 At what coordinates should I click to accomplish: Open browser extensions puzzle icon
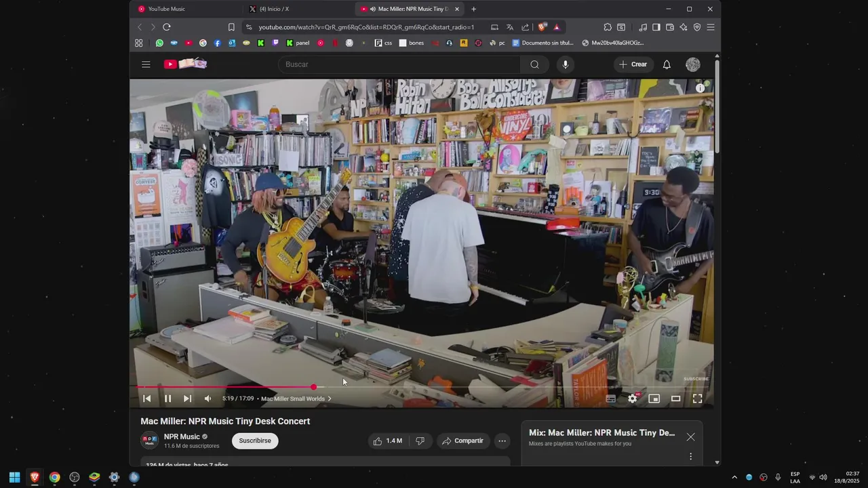click(x=607, y=27)
